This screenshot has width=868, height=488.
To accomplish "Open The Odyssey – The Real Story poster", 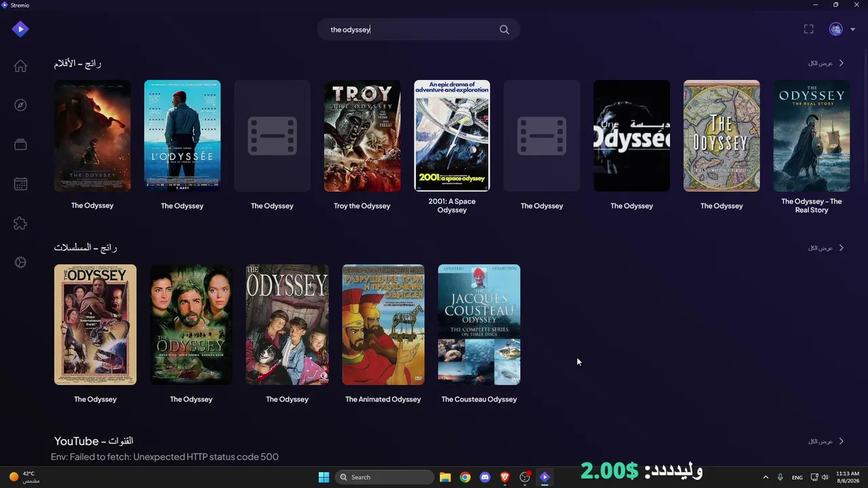I will click(812, 136).
